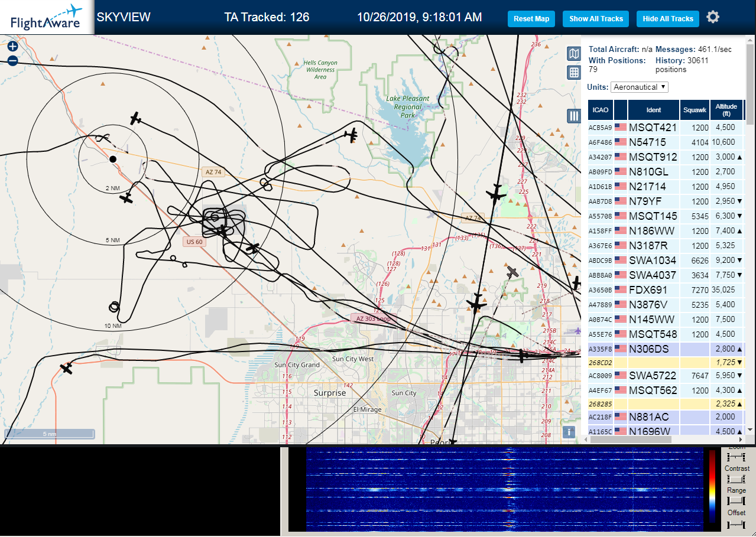Select the N3876V ident
The height and width of the screenshot is (537, 756).
648,304
